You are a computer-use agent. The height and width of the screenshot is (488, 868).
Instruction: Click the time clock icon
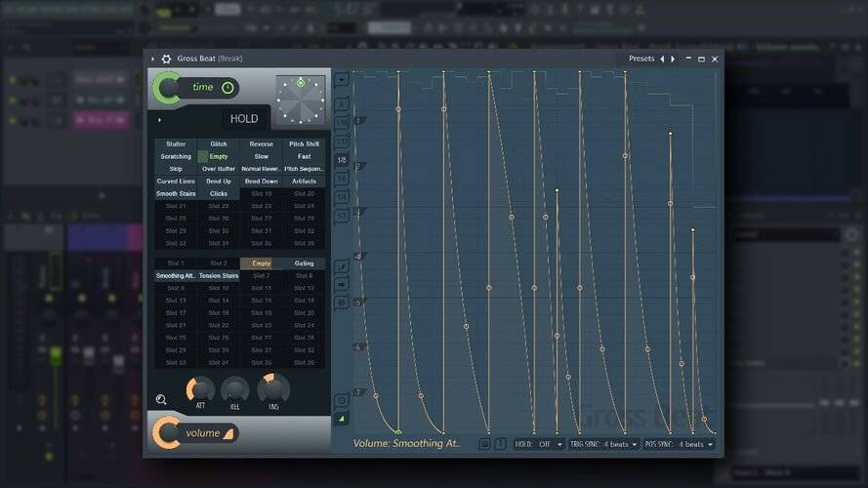[x=227, y=88]
